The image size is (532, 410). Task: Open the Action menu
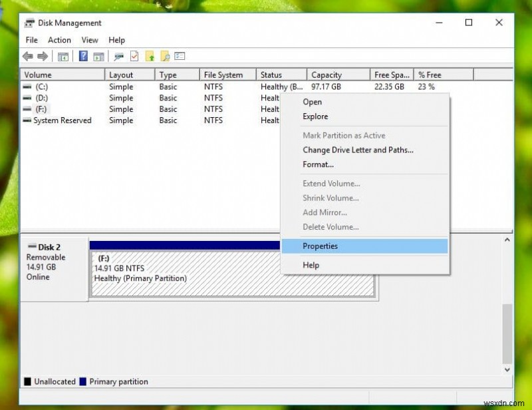59,40
